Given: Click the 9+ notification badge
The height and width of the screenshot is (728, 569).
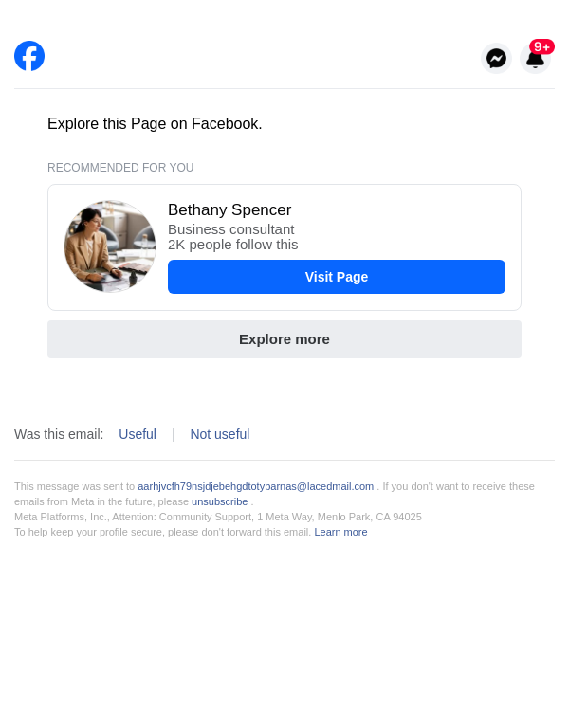Looking at the screenshot, I should [541, 46].
